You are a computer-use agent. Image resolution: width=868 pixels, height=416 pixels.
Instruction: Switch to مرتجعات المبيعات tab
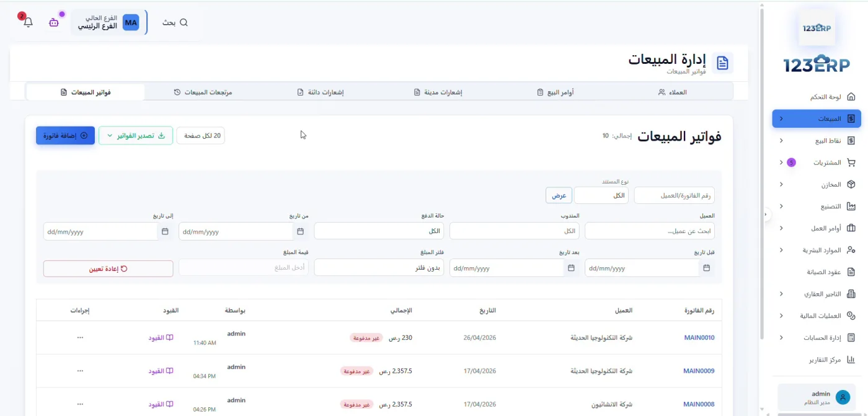coord(203,92)
